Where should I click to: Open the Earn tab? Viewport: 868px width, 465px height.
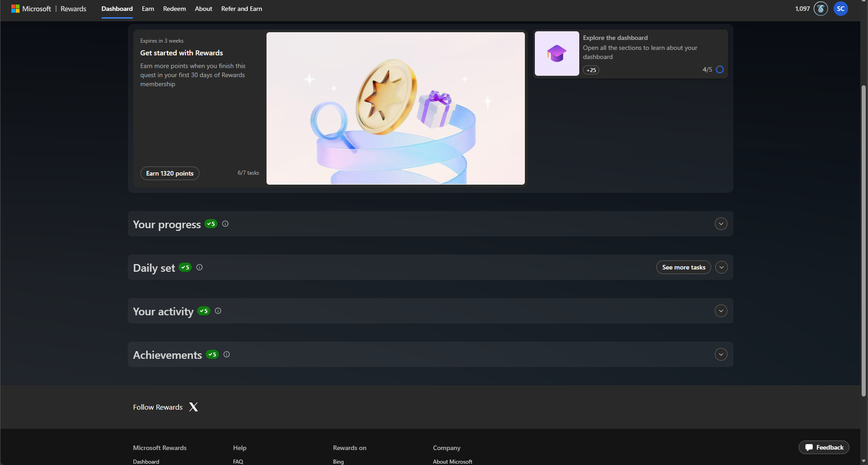(x=148, y=9)
